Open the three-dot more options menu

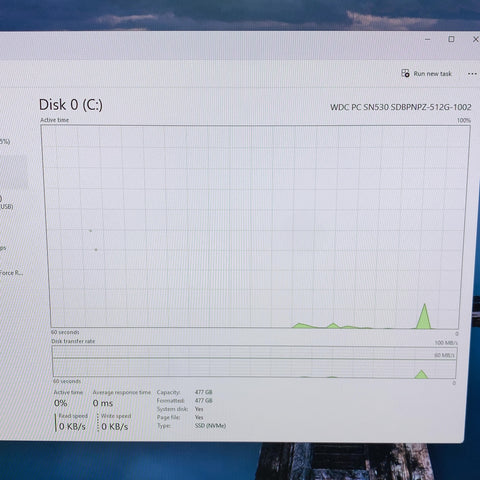point(472,74)
